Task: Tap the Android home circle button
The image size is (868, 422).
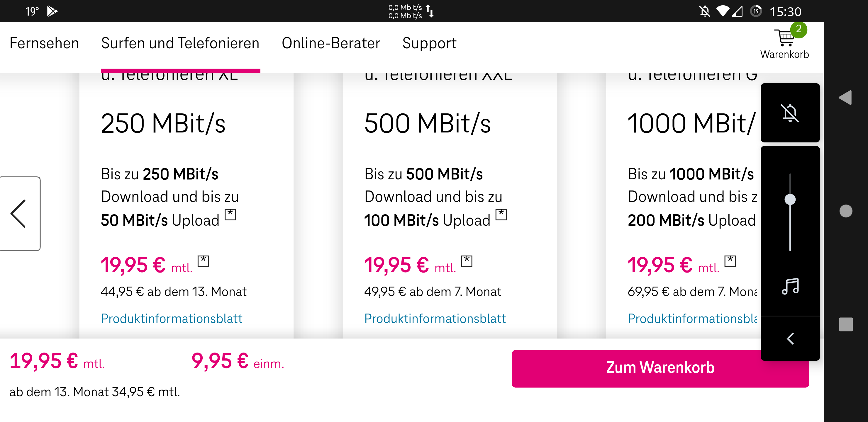Action: point(846,211)
